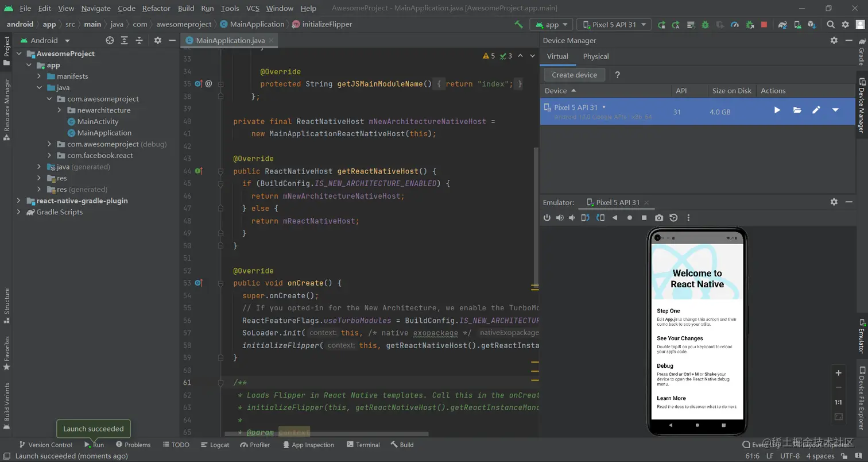868x462 pixels.
Task: Expand react-native-gradle-plugin module
Action: pos(19,201)
